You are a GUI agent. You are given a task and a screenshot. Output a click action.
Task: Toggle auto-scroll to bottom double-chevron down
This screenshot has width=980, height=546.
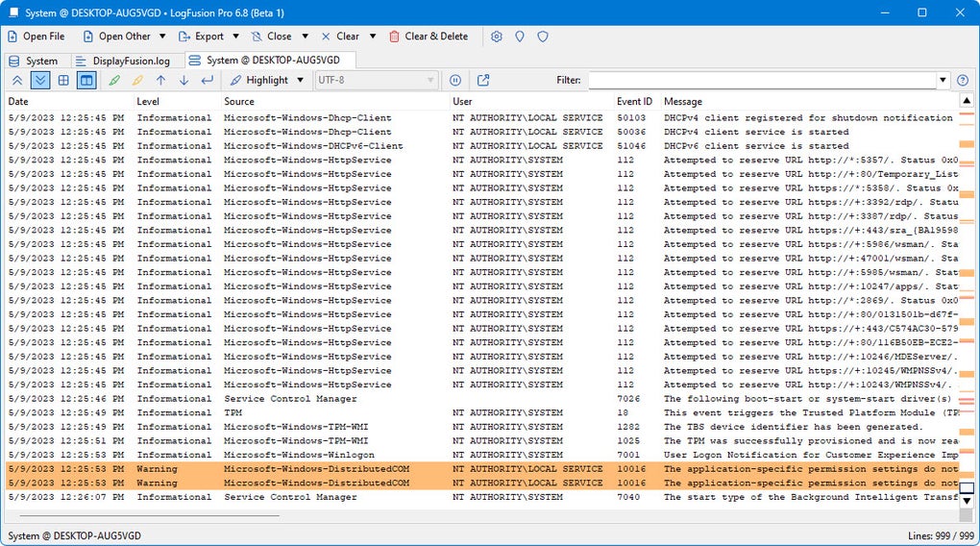[x=40, y=80]
